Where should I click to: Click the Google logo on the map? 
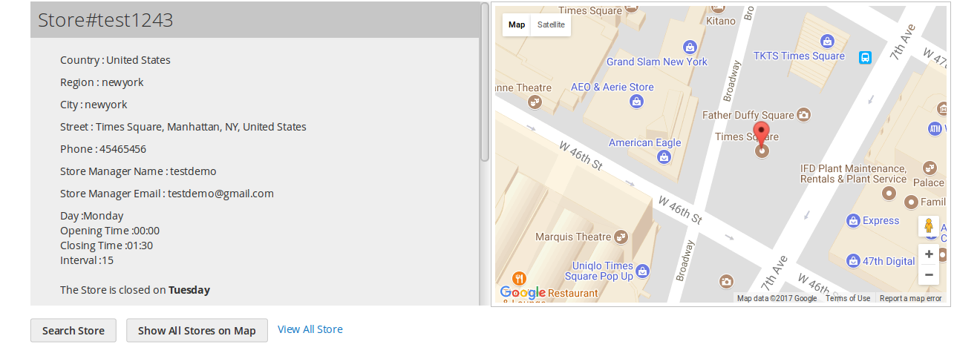pyautogui.click(x=523, y=293)
